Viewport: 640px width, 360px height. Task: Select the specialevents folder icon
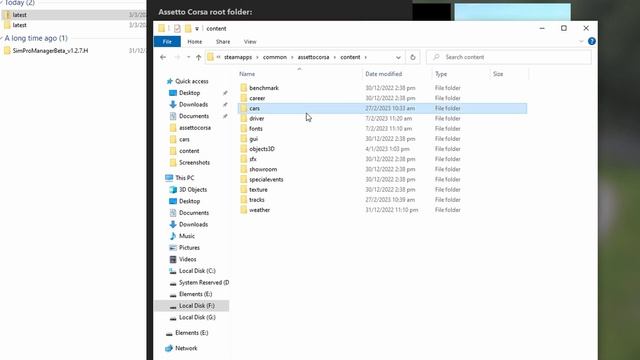(x=244, y=179)
